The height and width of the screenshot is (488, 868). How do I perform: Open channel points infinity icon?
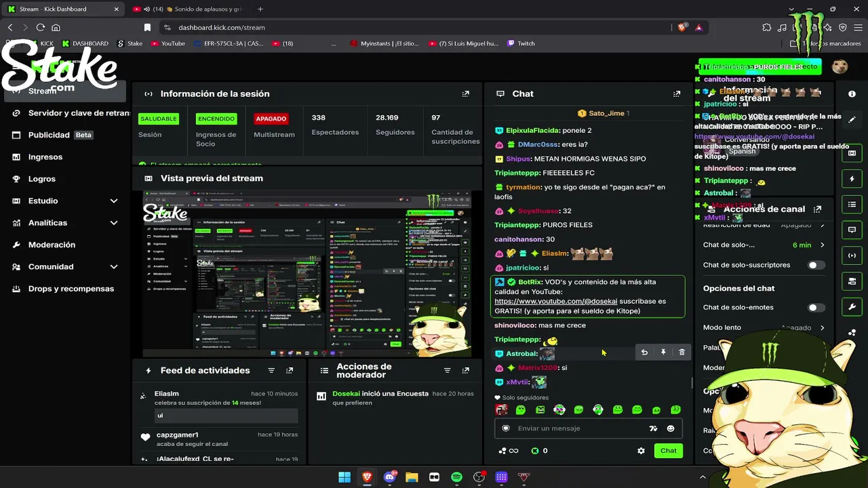click(508, 451)
